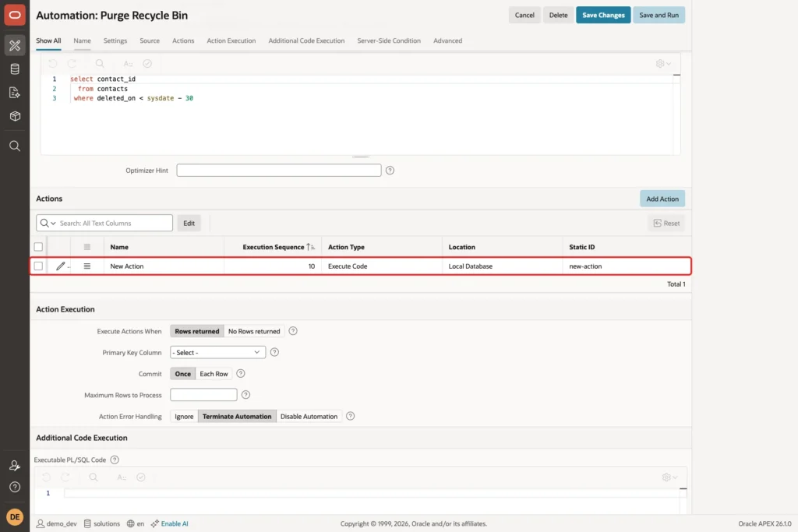Viewport: 798px width, 532px height.
Task: Switch to Server-Side Condition tab
Action: point(389,41)
